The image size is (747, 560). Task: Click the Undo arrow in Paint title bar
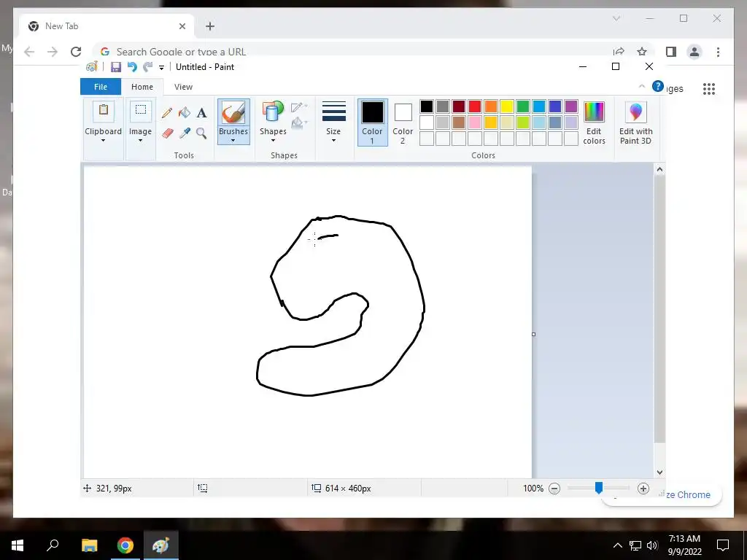coord(132,67)
